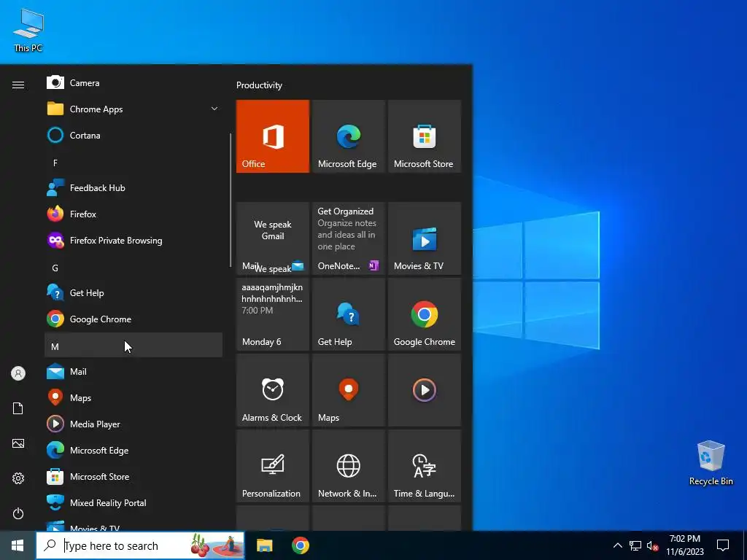
Task: Open the Chrome Apps folder entry
Action: tap(133, 109)
